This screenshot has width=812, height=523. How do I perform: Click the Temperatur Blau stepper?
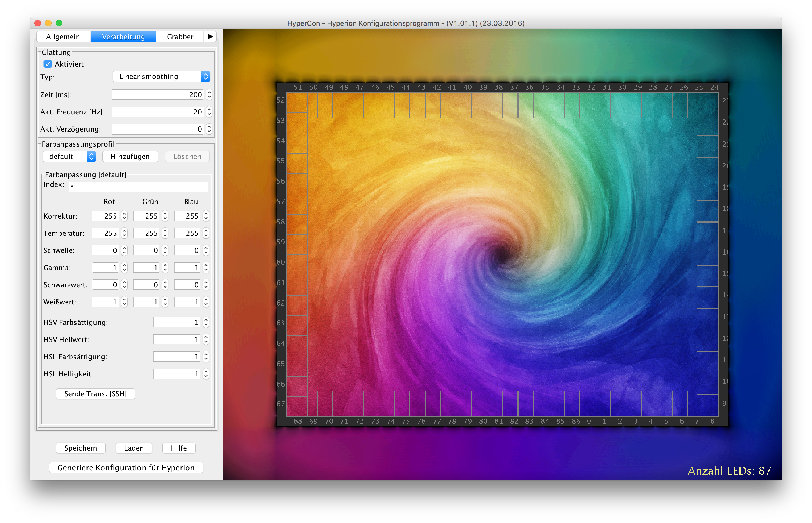(206, 233)
